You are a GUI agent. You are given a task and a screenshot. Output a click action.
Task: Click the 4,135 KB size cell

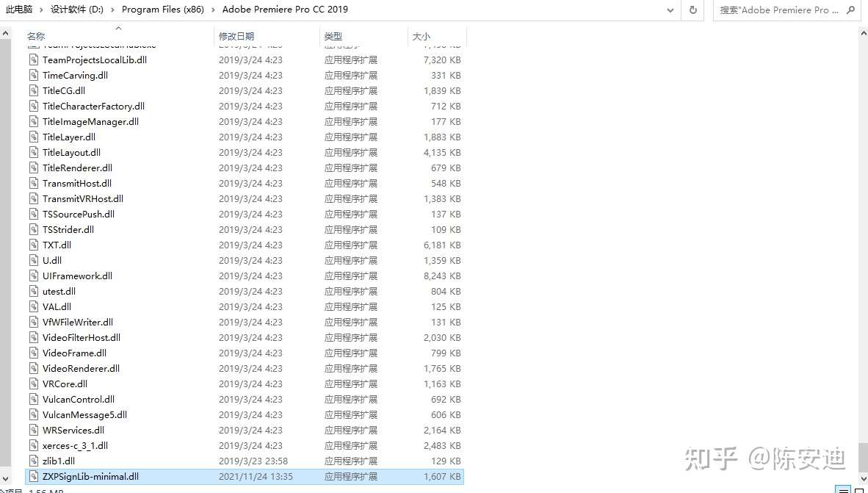(x=442, y=153)
